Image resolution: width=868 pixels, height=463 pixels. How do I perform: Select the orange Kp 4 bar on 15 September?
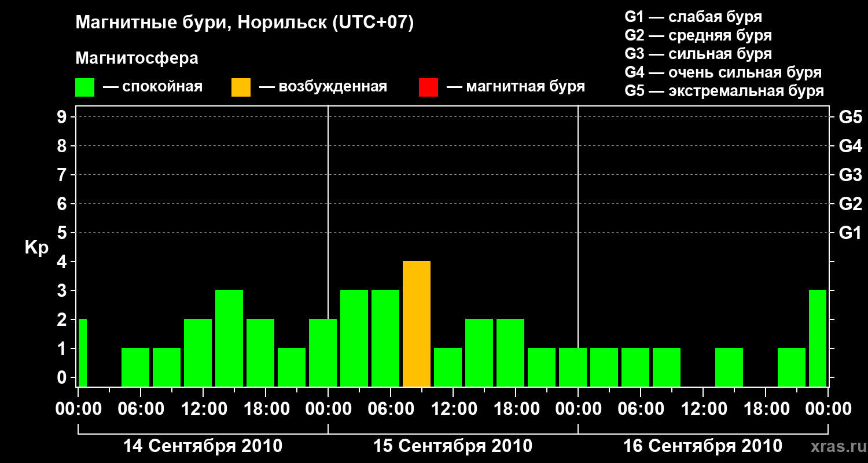pyautogui.click(x=417, y=324)
